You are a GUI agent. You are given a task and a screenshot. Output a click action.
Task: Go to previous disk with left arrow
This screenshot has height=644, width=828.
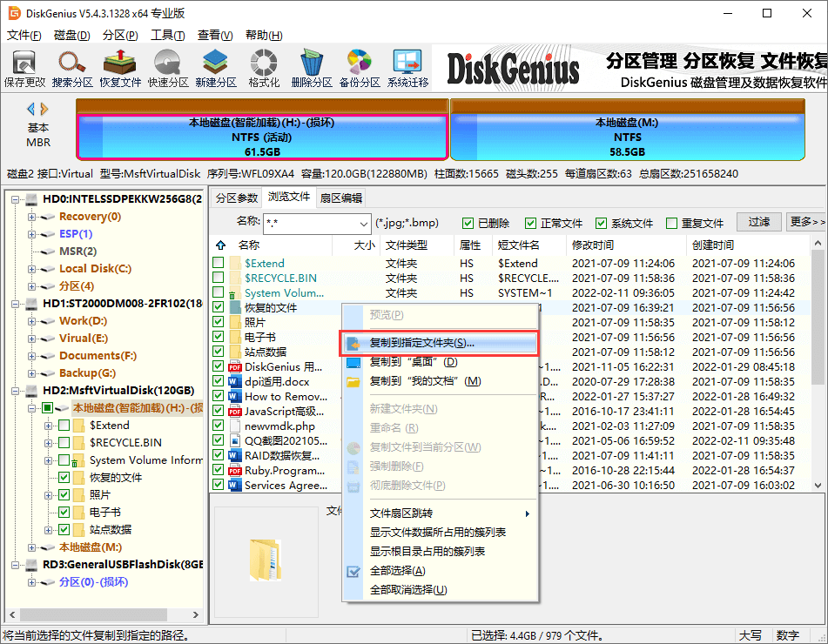[31, 110]
